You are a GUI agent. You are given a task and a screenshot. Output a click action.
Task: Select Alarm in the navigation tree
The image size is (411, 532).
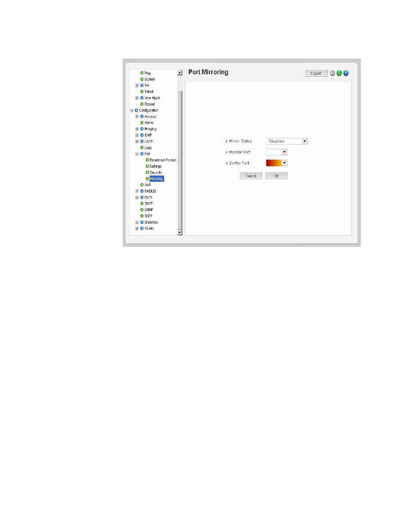click(149, 123)
